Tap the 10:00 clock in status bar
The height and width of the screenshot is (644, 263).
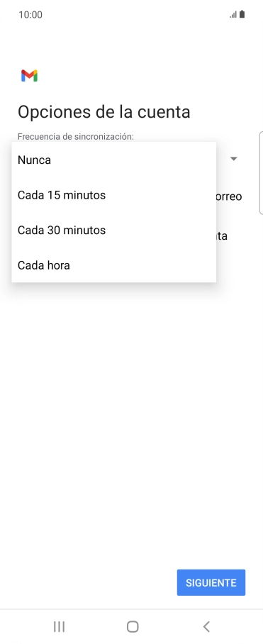[30, 15]
